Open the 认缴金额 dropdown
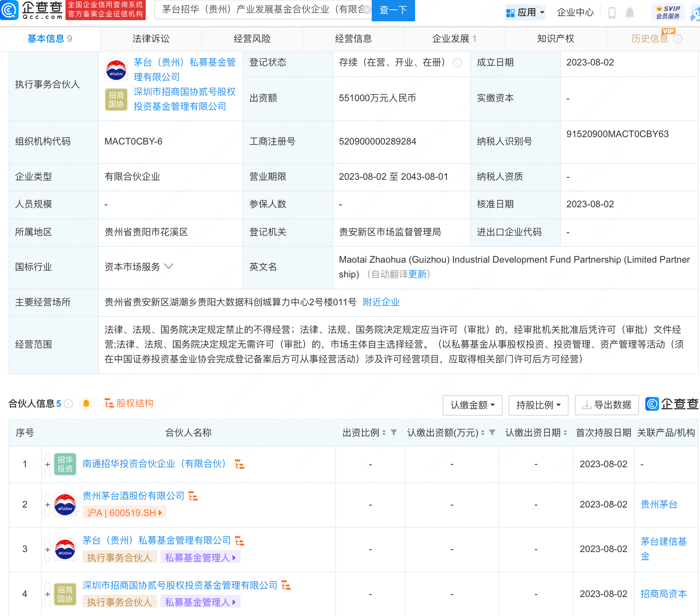 [x=472, y=405]
